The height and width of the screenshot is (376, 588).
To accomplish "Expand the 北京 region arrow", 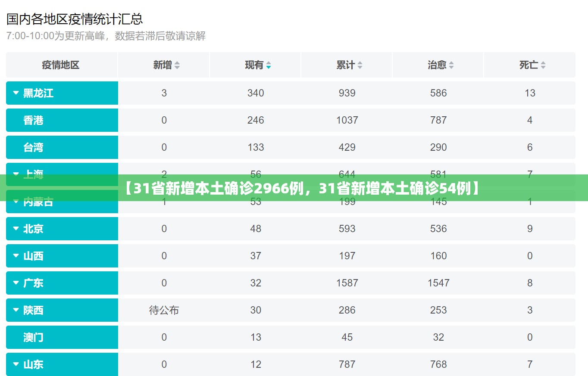I will [x=16, y=228].
